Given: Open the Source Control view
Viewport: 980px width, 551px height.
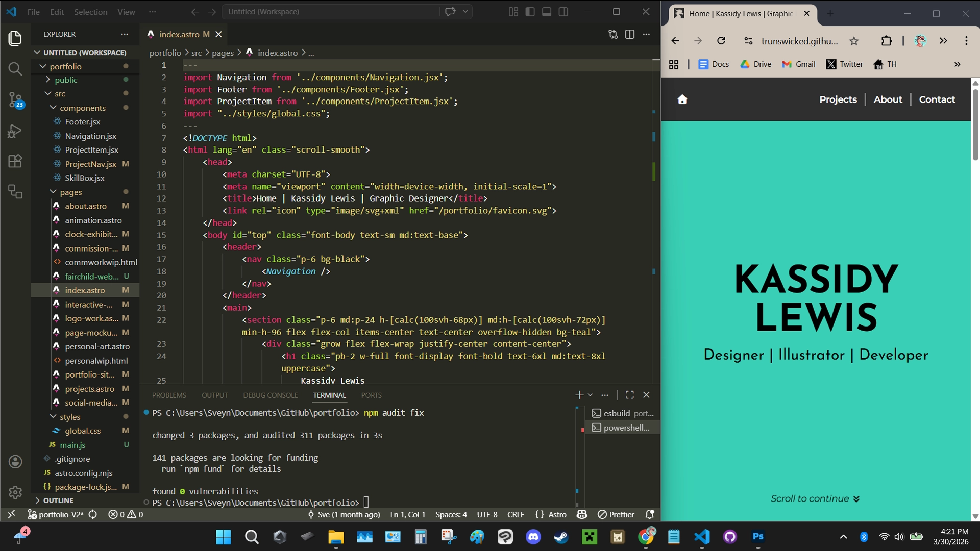Looking at the screenshot, I should point(15,100).
